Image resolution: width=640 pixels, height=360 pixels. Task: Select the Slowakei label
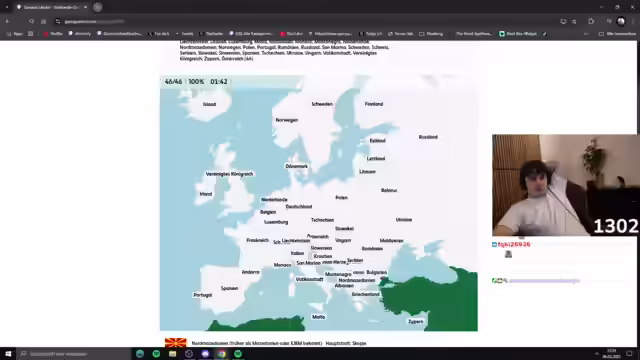point(344,229)
